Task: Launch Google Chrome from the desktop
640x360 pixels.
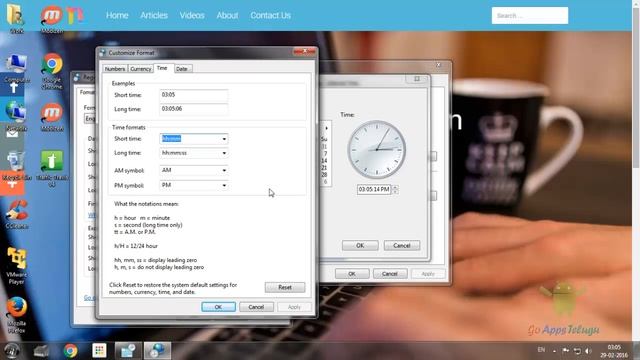Action: (52, 71)
